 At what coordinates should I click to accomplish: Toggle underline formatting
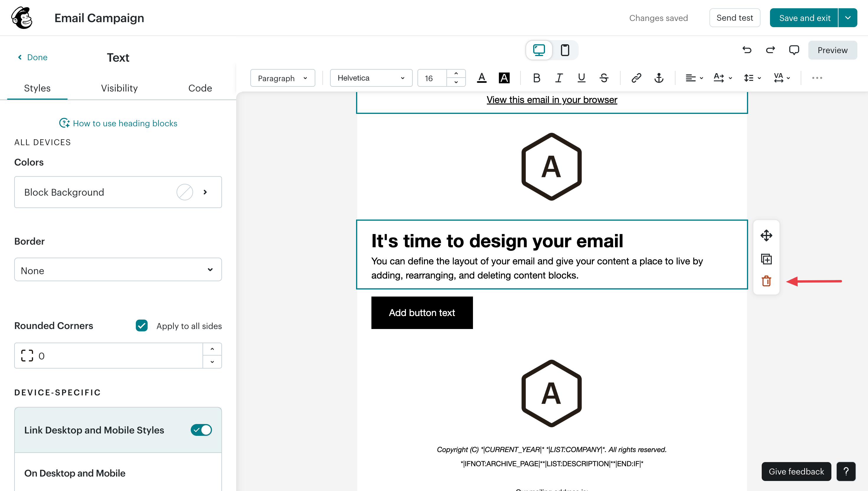coord(581,78)
